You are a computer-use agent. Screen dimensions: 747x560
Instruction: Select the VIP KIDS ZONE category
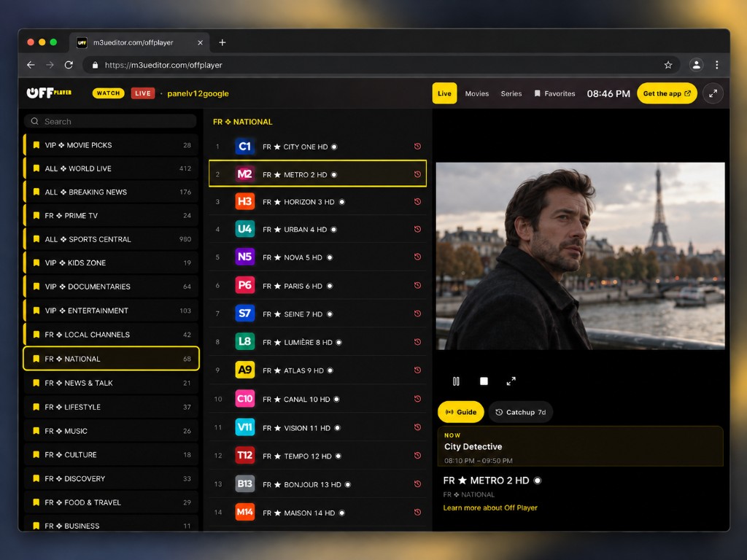tap(111, 262)
